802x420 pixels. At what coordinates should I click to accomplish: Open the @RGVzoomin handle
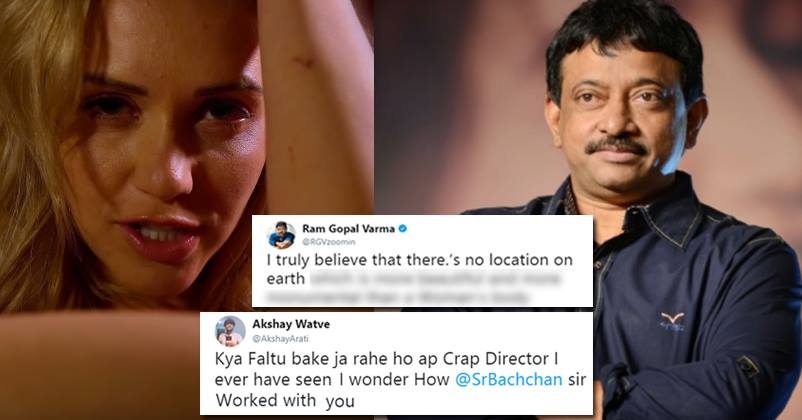[328, 242]
